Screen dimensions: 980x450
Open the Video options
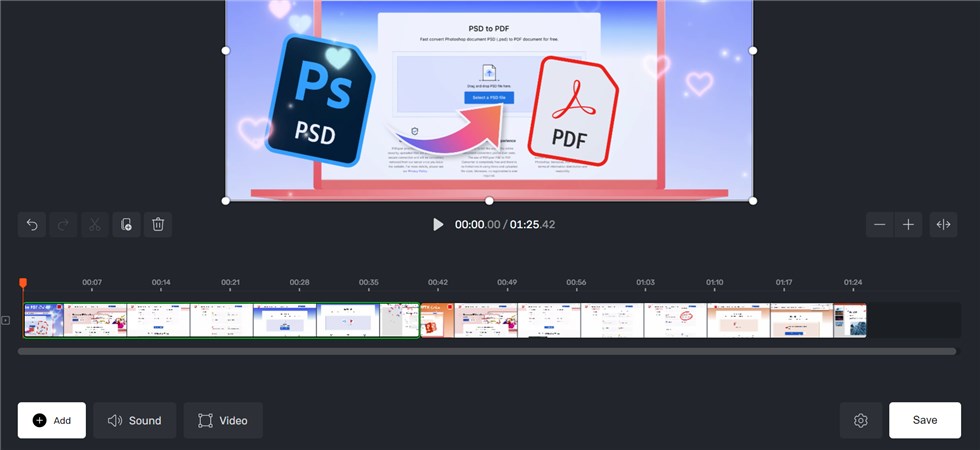click(x=223, y=421)
